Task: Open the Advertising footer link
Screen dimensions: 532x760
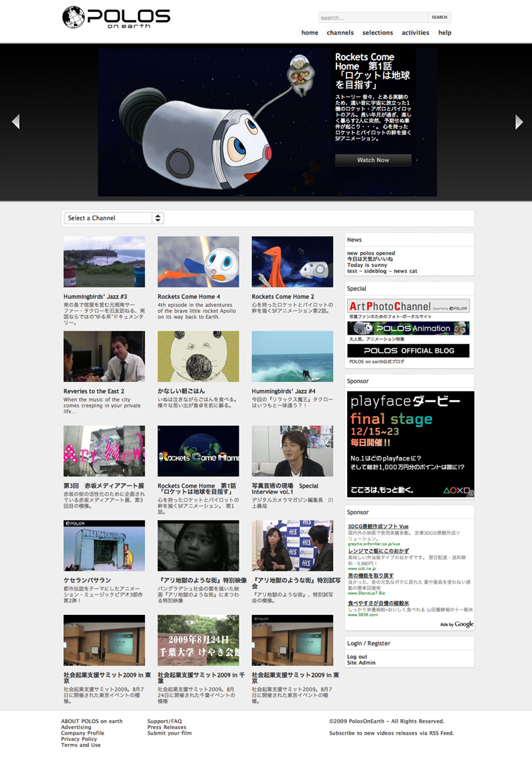Action: pos(76,727)
